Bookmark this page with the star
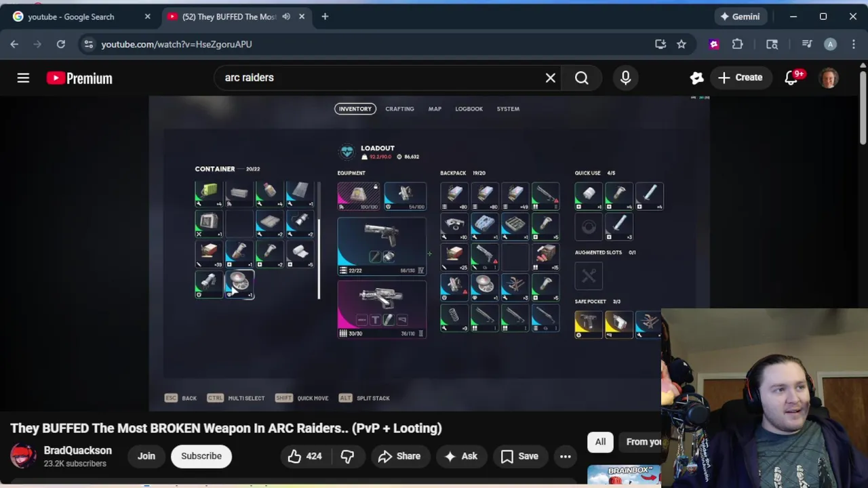Image resolution: width=868 pixels, height=488 pixels. point(682,44)
